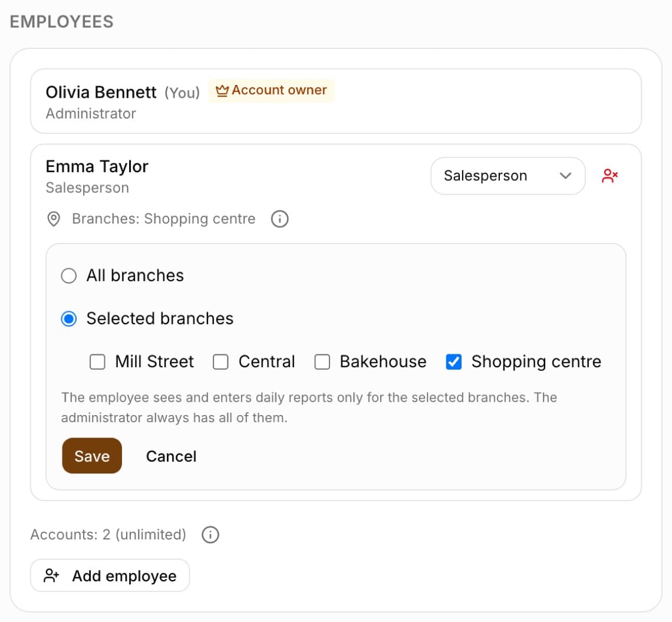This screenshot has height=622, width=672.
Task: Click the EMPLOYEES section heading
Action: tap(62, 22)
